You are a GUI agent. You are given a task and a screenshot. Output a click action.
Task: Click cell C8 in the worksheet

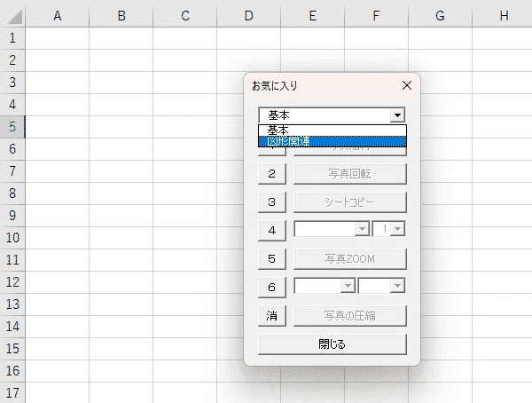point(185,194)
